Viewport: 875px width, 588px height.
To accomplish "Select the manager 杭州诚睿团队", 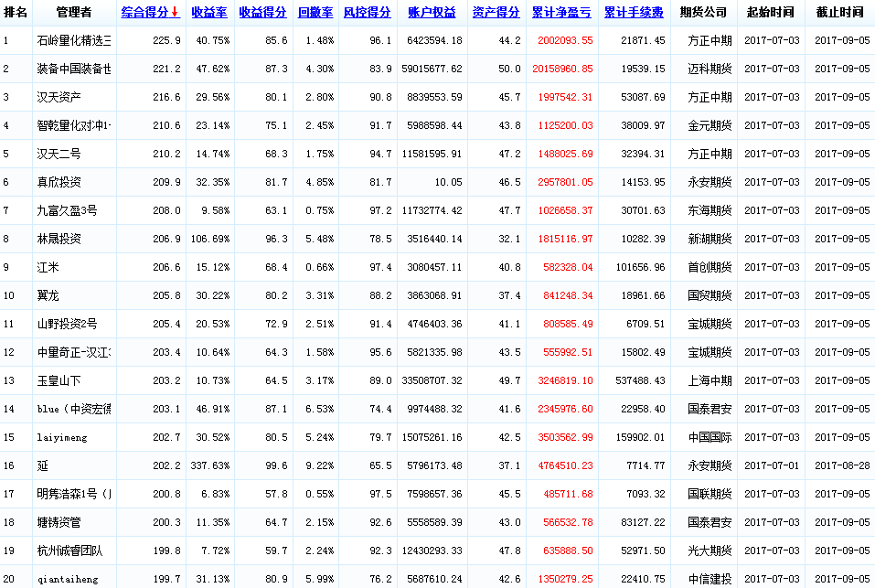I will (69, 551).
